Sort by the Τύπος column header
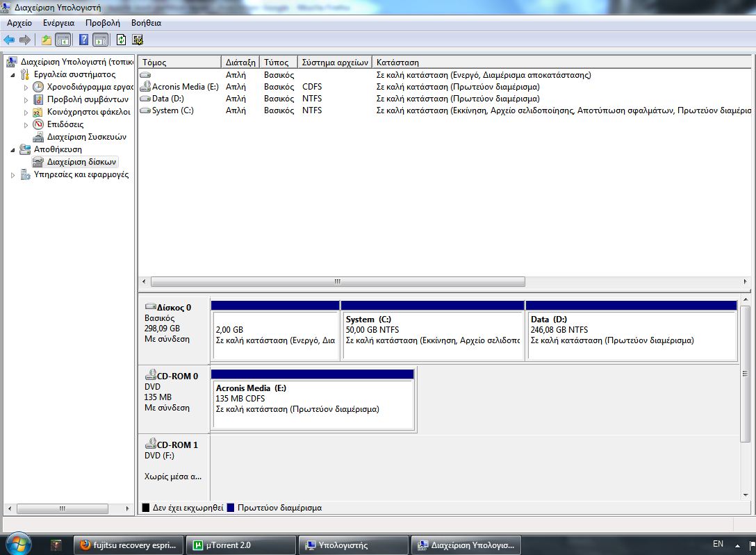 (278, 62)
